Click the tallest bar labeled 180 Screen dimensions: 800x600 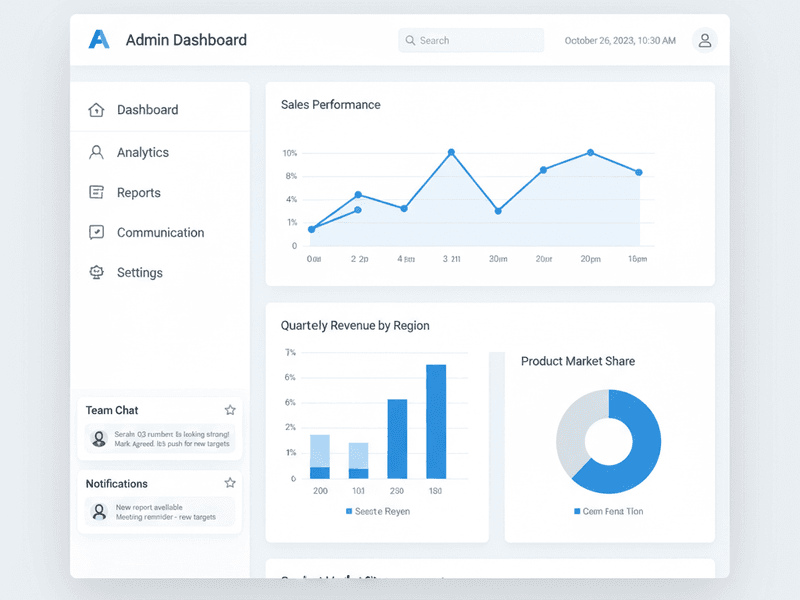point(436,421)
